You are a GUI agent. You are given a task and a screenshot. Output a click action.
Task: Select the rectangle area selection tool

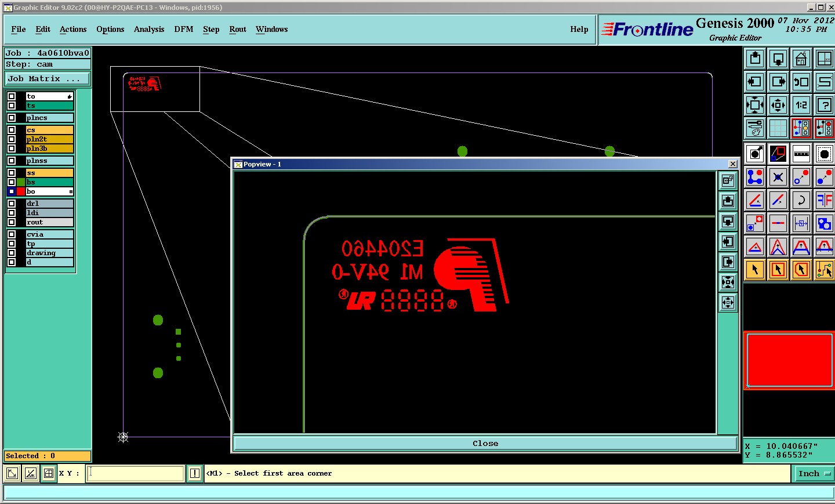coord(778,270)
